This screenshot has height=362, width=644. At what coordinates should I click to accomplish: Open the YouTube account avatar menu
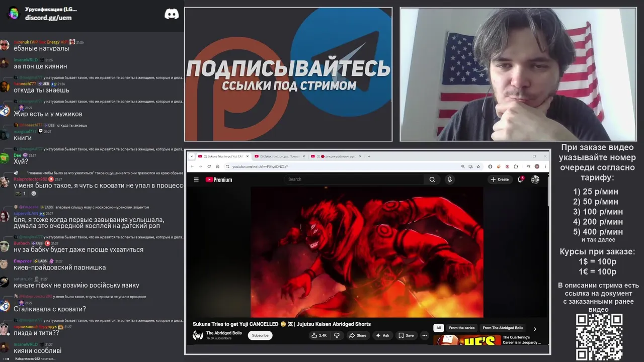click(535, 179)
